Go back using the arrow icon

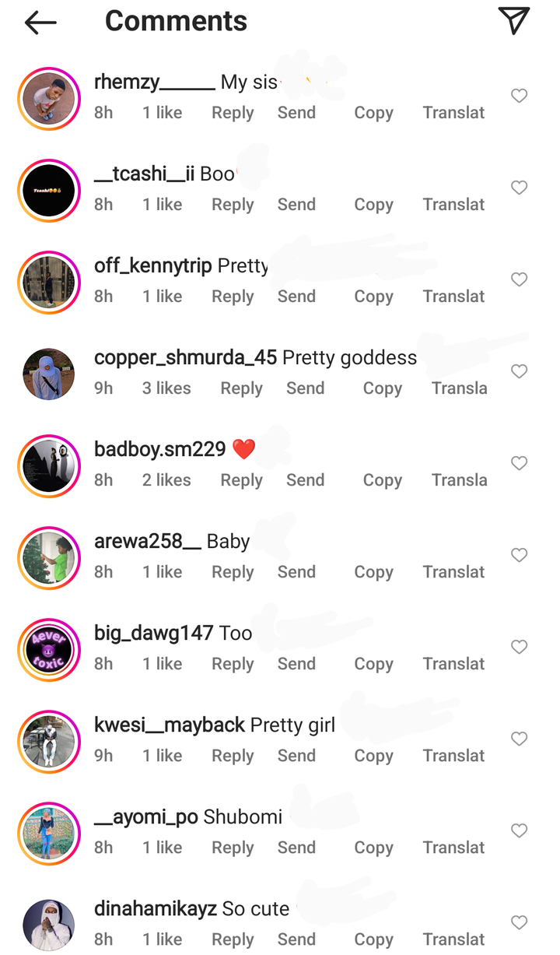coord(40,23)
